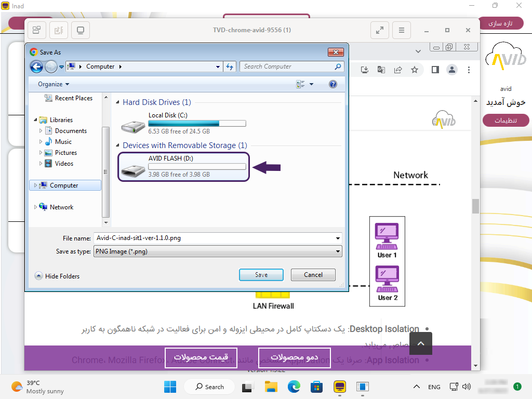
Task: Click the Search Computer field
Action: [292, 66]
